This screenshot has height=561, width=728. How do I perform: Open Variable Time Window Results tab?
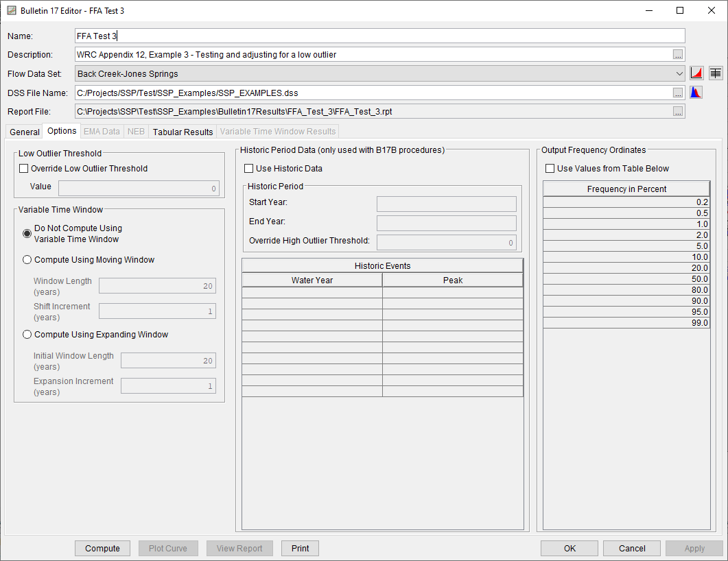[278, 132]
